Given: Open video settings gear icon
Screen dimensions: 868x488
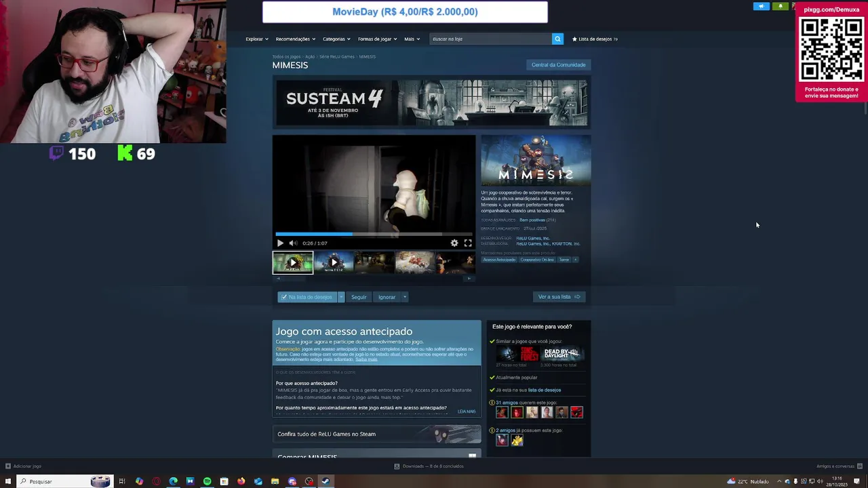Looking at the screenshot, I should 454,243.
